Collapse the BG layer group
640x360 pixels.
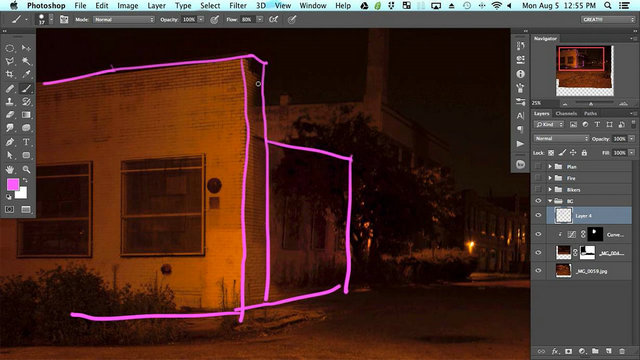coord(550,201)
